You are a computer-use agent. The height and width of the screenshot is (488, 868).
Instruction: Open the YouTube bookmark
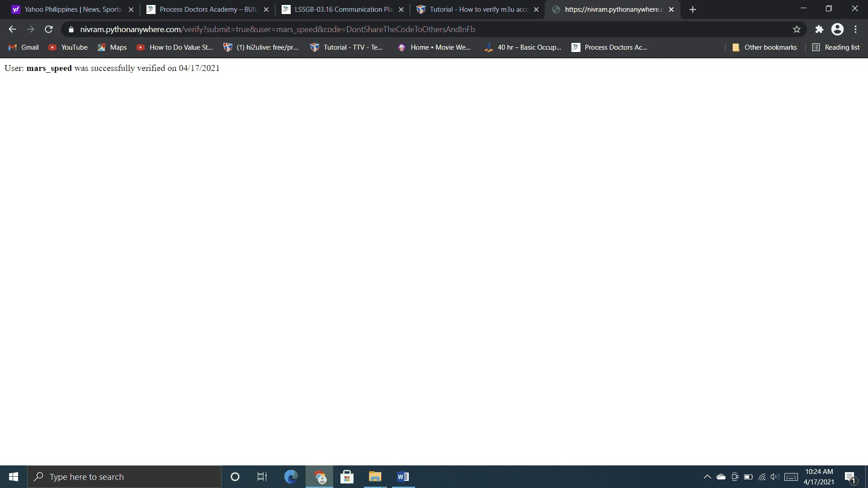[x=68, y=47]
